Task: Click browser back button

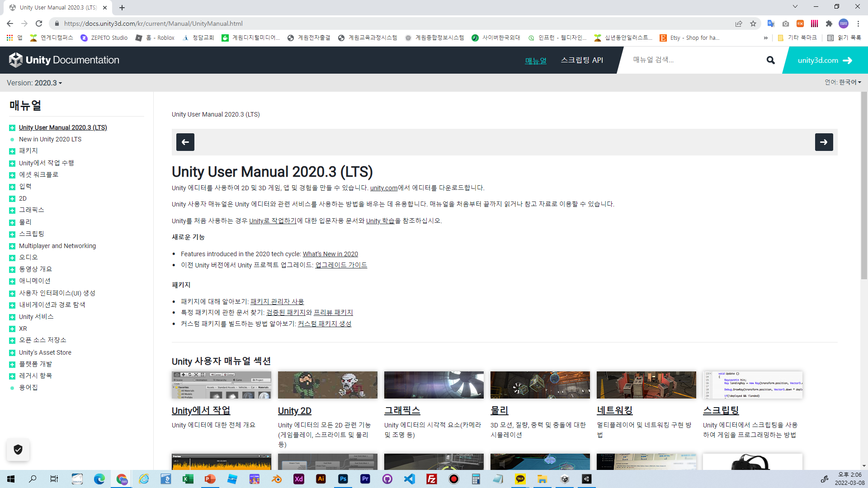Action: pyautogui.click(x=10, y=23)
